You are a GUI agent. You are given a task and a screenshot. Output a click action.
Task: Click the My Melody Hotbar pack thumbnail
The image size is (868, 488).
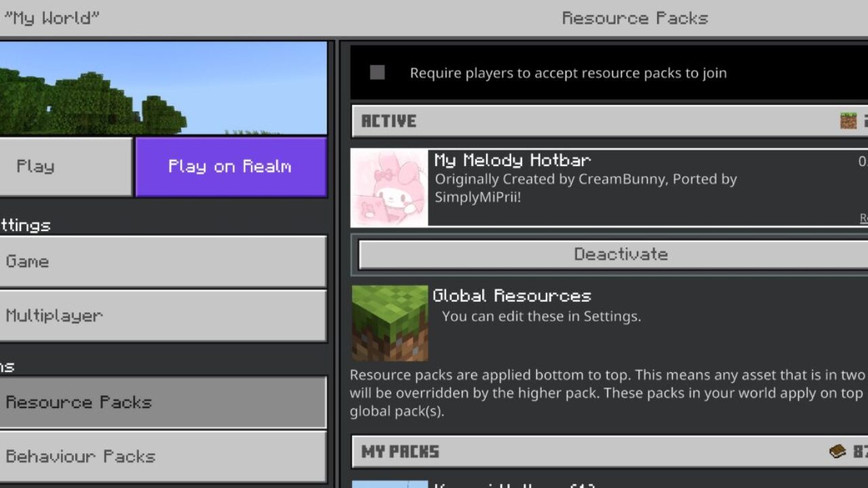[389, 188]
